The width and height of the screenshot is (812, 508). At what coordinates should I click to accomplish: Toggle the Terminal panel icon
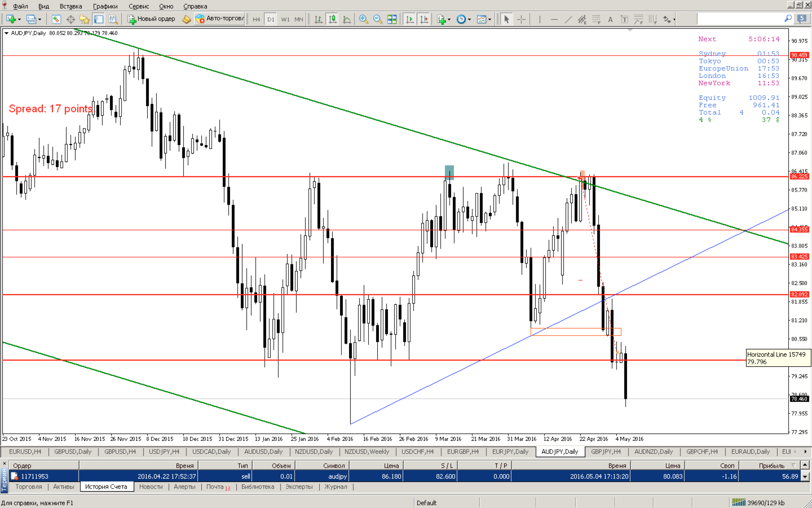click(98, 19)
